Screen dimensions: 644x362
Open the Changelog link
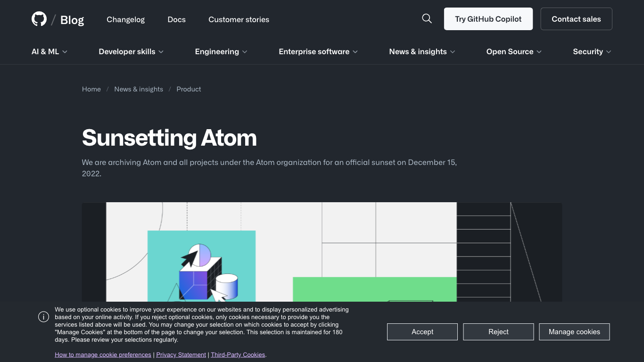tap(126, 19)
